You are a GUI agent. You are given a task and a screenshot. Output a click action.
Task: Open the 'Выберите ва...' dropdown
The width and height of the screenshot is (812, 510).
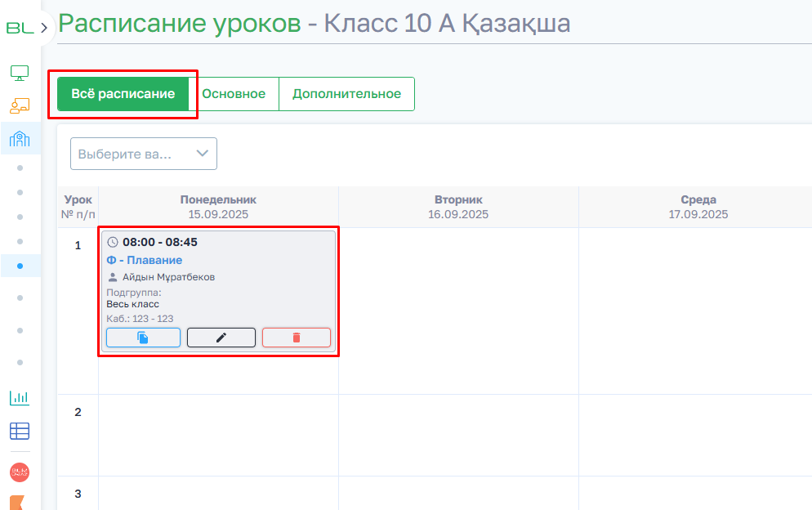131,154
